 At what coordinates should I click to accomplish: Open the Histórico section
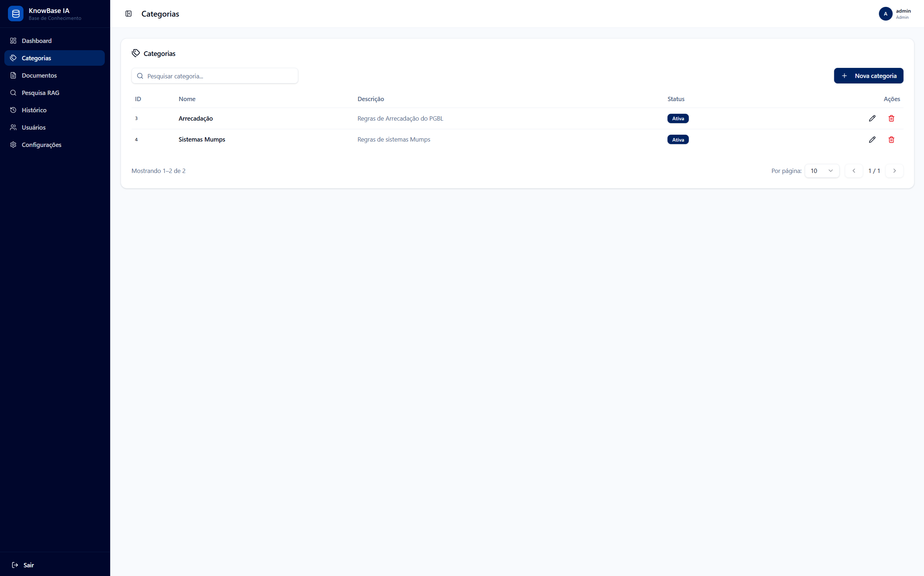coord(55,110)
